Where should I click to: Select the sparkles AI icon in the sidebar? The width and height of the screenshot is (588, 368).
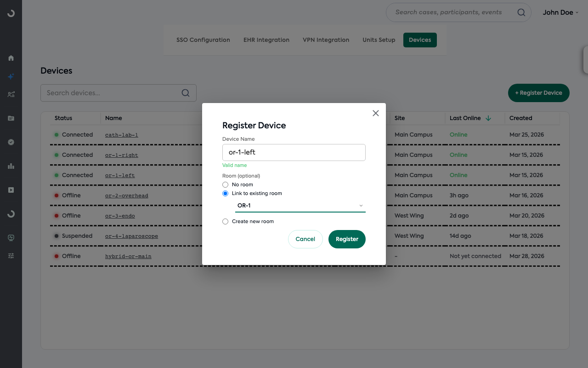[x=11, y=76]
